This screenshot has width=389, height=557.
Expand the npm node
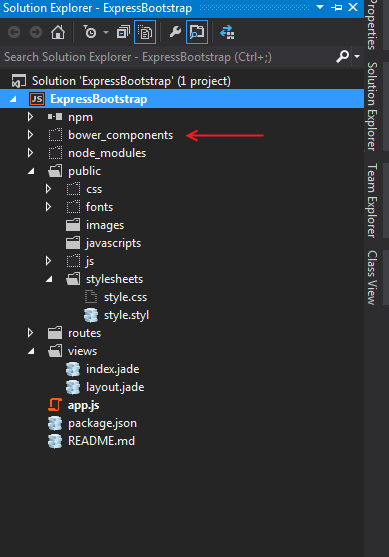tap(31, 117)
